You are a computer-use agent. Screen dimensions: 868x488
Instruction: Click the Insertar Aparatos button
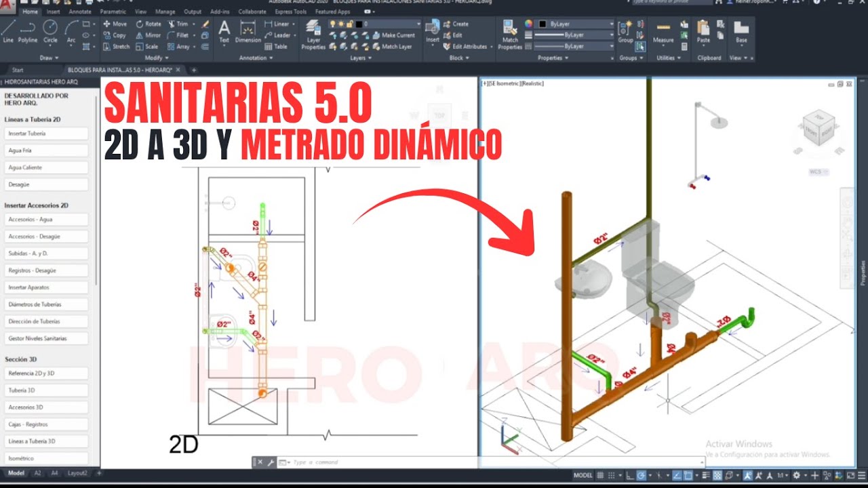coord(46,287)
